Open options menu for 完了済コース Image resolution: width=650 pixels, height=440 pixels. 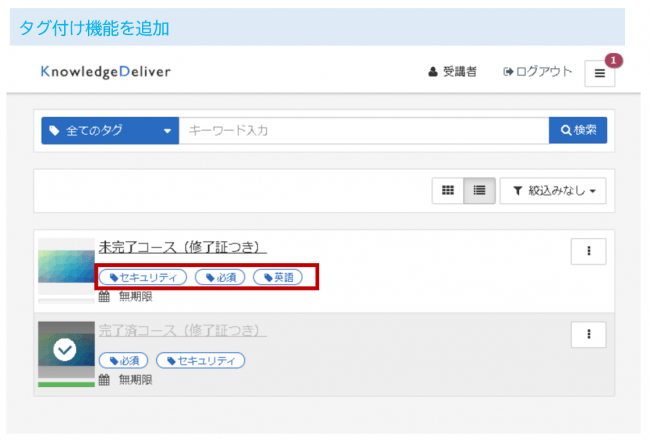pyautogui.click(x=588, y=334)
